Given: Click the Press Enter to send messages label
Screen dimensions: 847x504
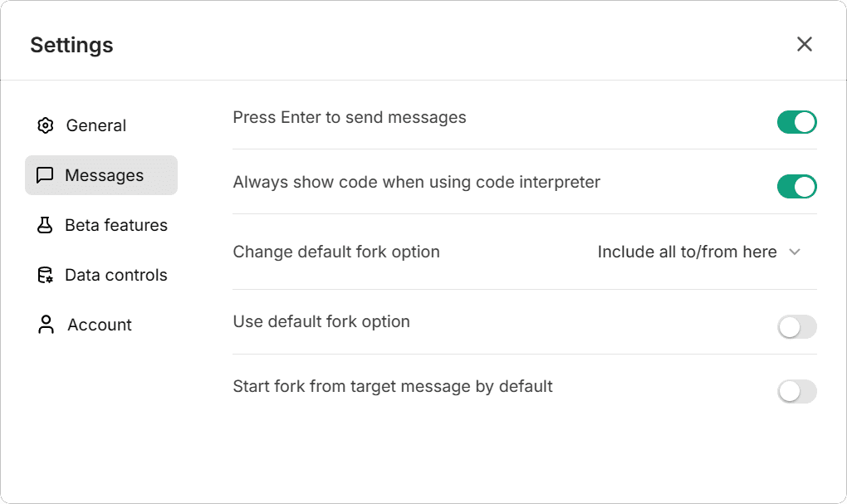Looking at the screenshot, I should coord(350,117).
